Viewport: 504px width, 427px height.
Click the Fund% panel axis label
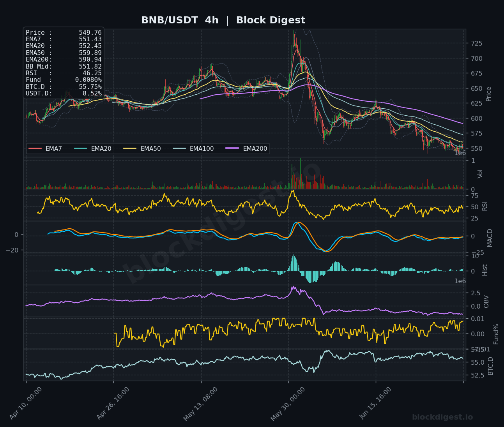pos(496,334)
